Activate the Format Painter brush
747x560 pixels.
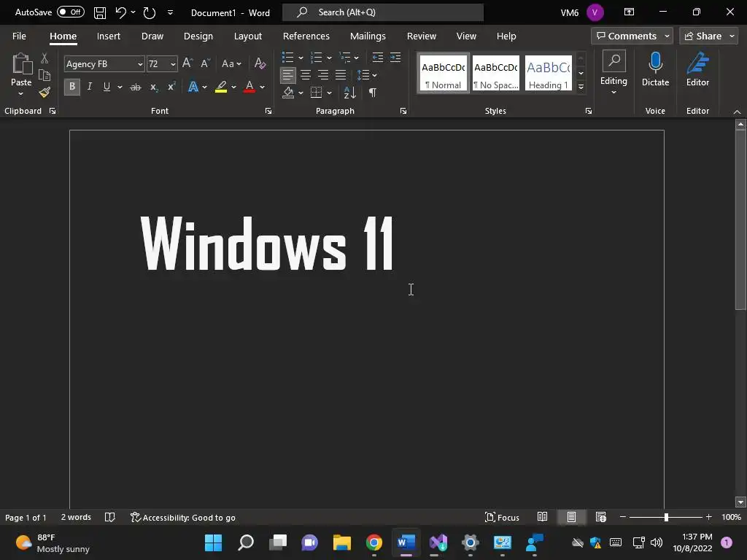tap(44, 92)
